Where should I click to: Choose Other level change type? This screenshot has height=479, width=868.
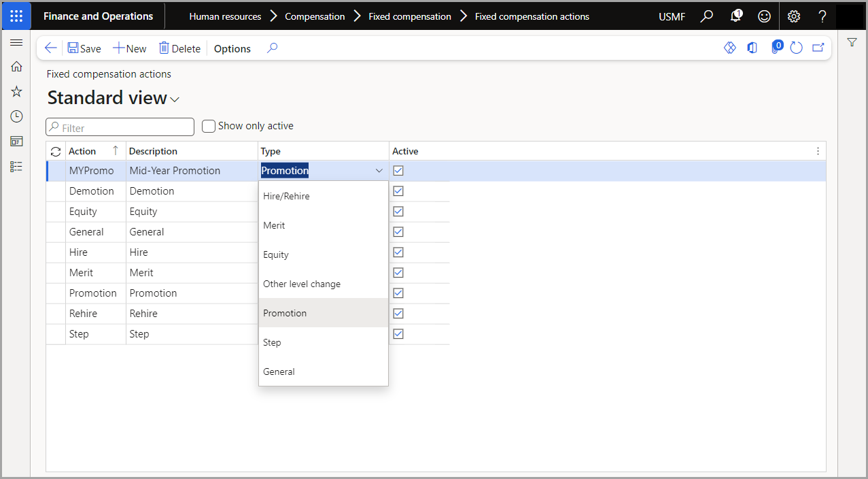tap(324, 284)
